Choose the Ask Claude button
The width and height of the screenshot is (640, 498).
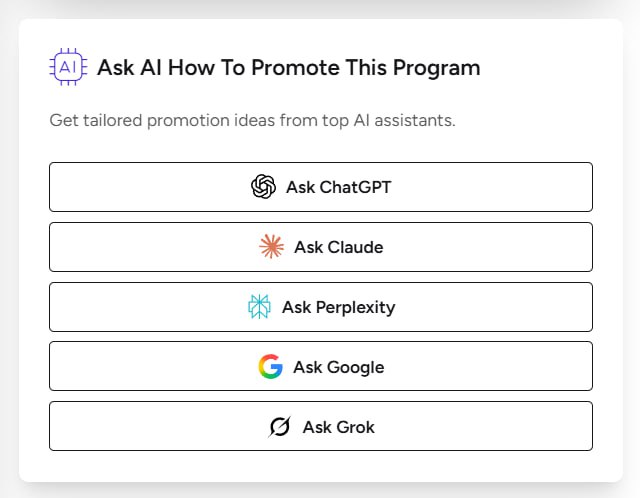pyautogui.click(x=321, y=247)
